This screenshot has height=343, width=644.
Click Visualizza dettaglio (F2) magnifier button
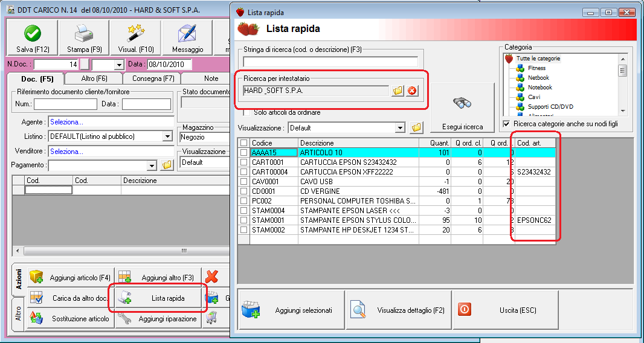[399, 310]
